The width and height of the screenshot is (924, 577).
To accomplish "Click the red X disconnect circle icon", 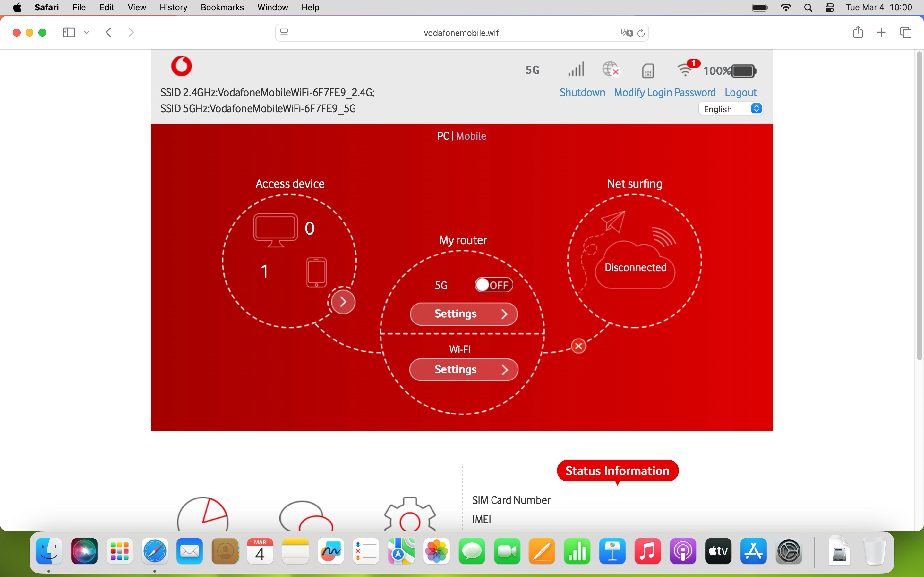I will coord(578,346).
